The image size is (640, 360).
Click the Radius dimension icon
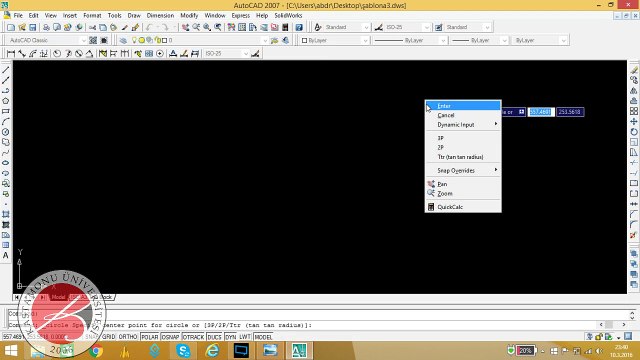coord(57,53)
